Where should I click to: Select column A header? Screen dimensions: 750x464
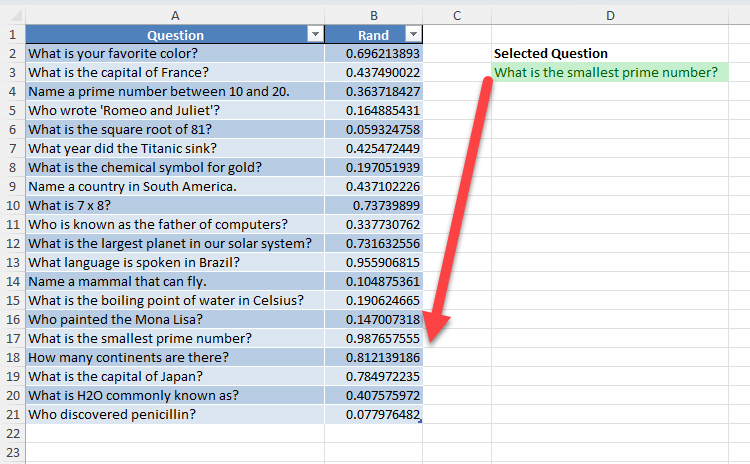coord(175,16)
